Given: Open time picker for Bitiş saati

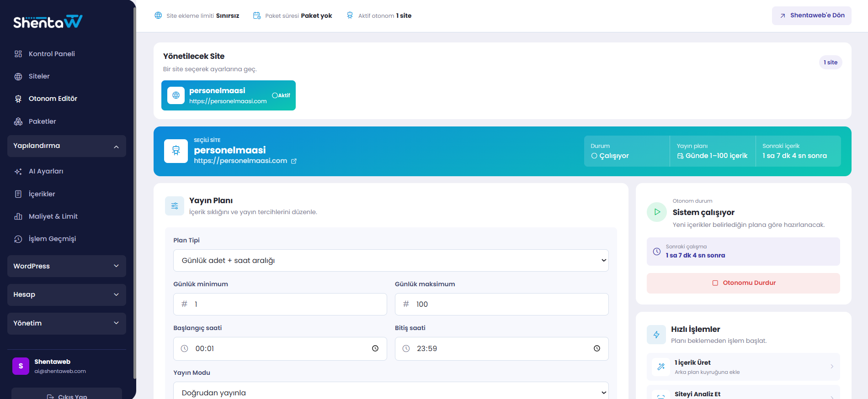Looking at the screenshot, I should click(597, 348).
